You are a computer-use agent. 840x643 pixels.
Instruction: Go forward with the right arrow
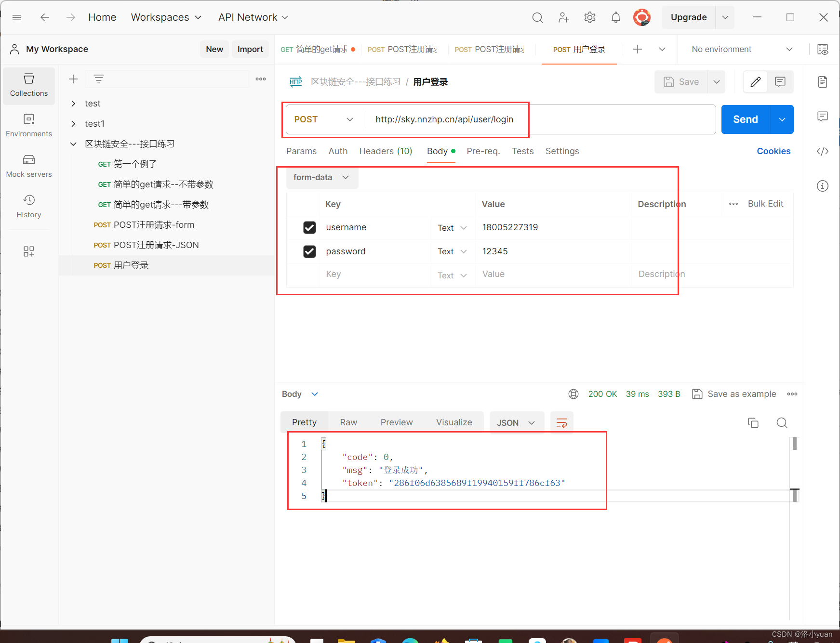(71, 17)
